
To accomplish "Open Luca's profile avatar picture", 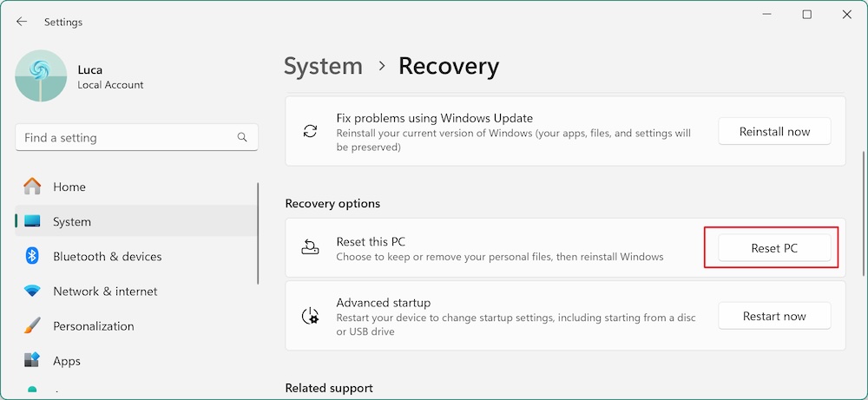I will pos(41,75).
